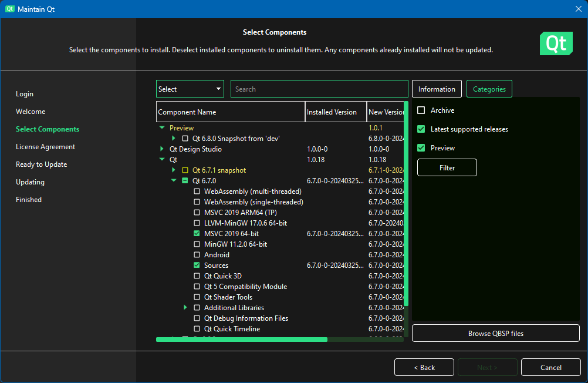Expand the Qt 6.7.1 snapshot node
Image resolution: width=588 pixels, height=383 pixels.
(x=174, y=170)
